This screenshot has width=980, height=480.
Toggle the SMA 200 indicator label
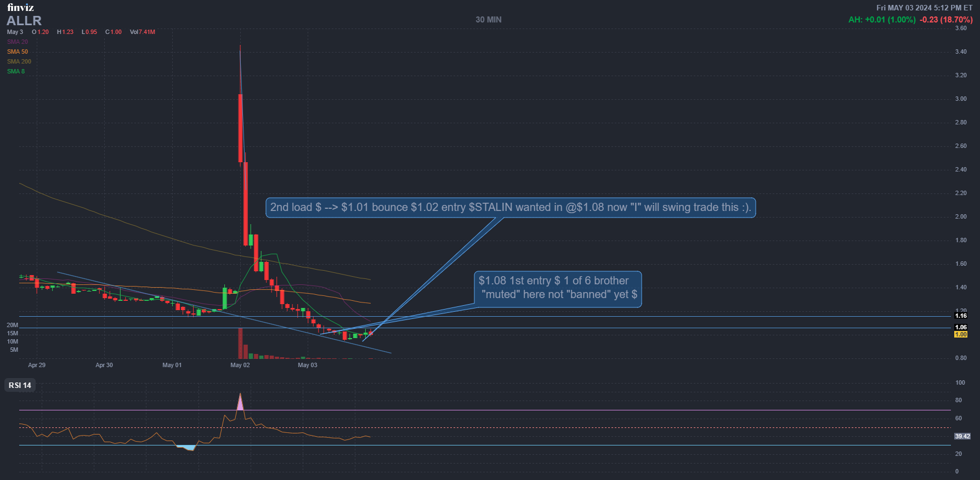(19, 61)
